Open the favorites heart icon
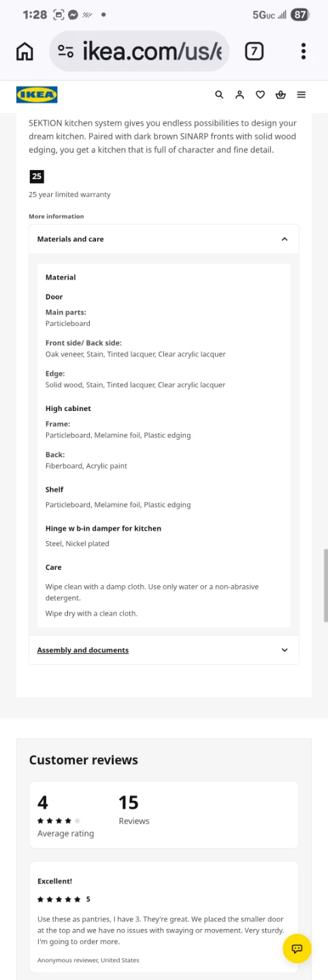 260,95
